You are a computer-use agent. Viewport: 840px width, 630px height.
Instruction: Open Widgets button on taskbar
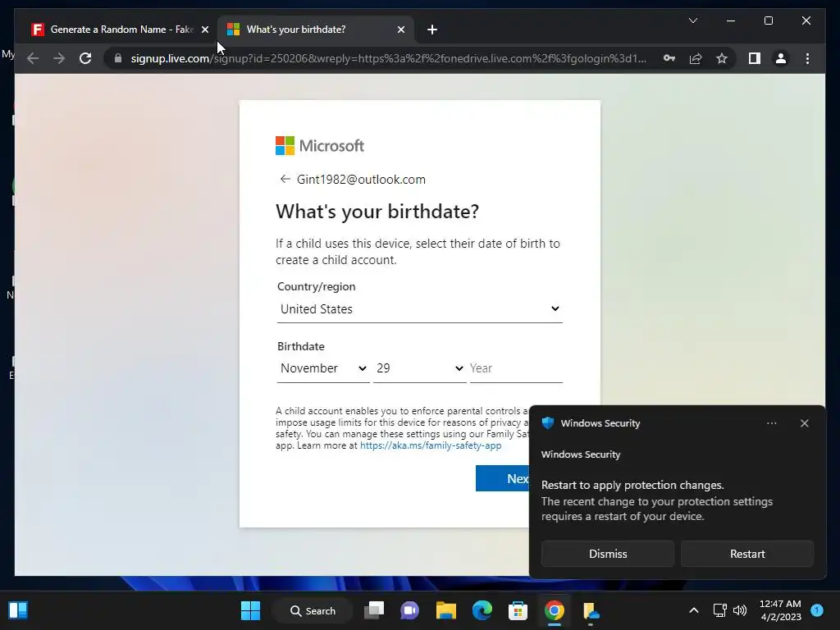pos(18,610)
